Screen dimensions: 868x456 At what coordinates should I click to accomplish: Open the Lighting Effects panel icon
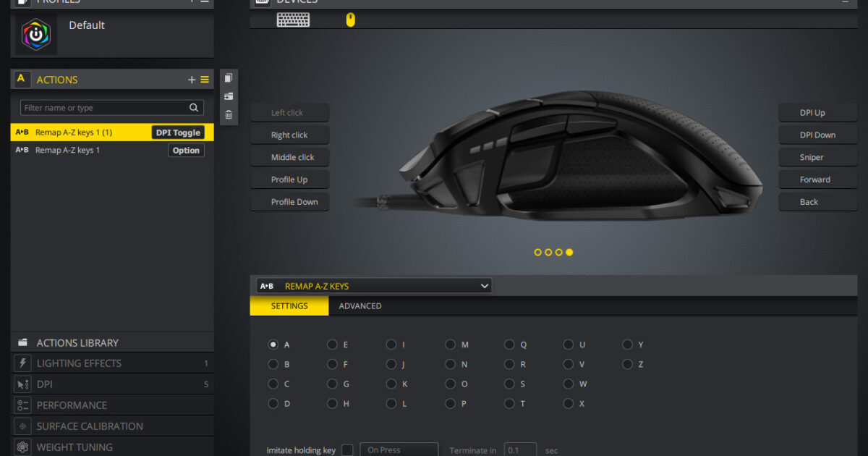click(x=22, y=363)
